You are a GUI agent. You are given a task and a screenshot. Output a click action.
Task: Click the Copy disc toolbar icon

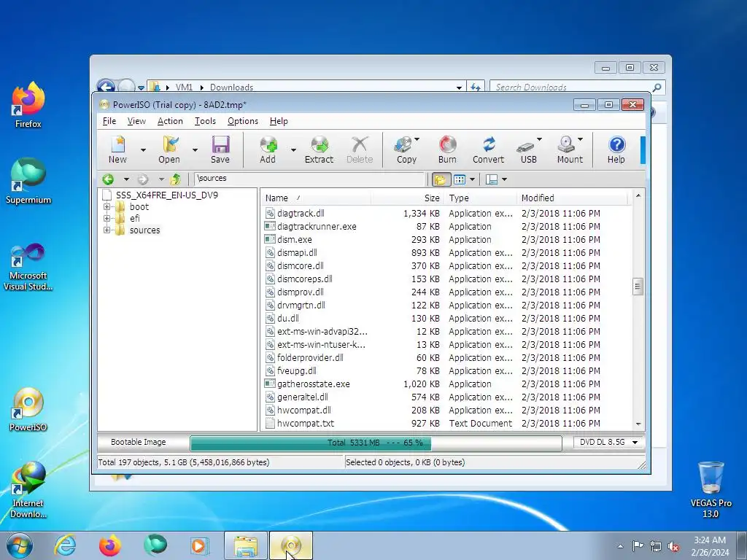406,149
